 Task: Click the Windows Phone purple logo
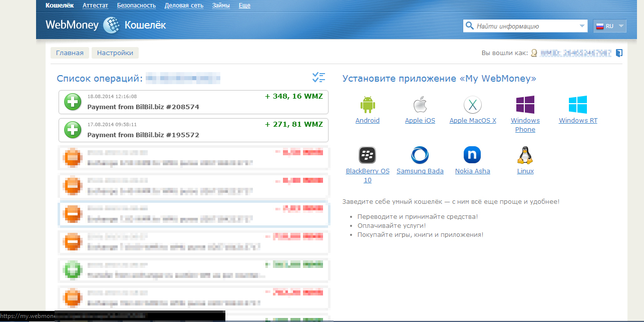click(525, 105)
